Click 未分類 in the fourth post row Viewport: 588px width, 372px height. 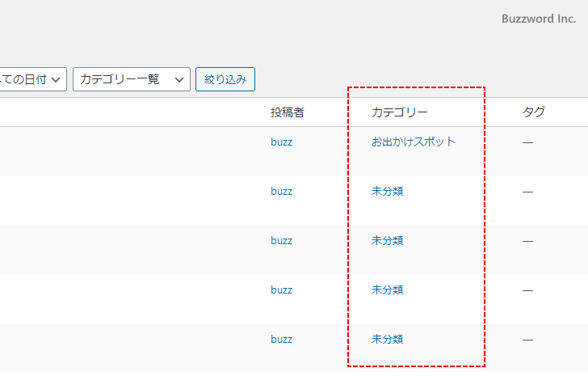(387, 290)
